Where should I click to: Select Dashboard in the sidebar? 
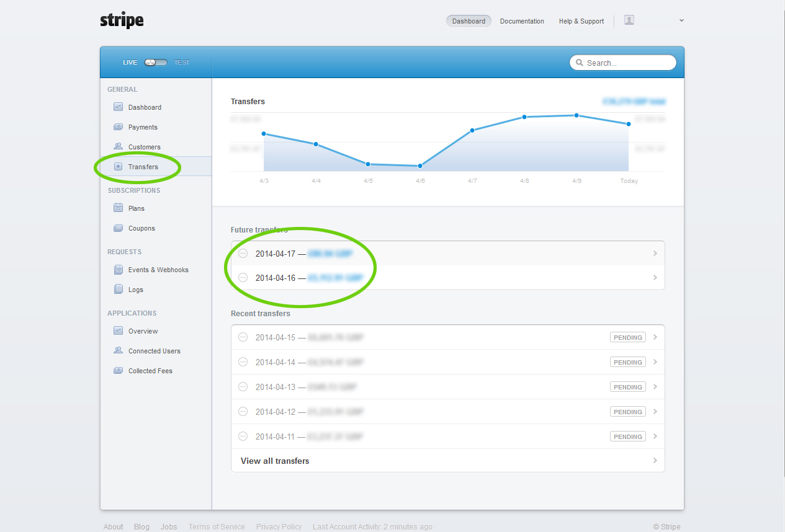(145, 107)
